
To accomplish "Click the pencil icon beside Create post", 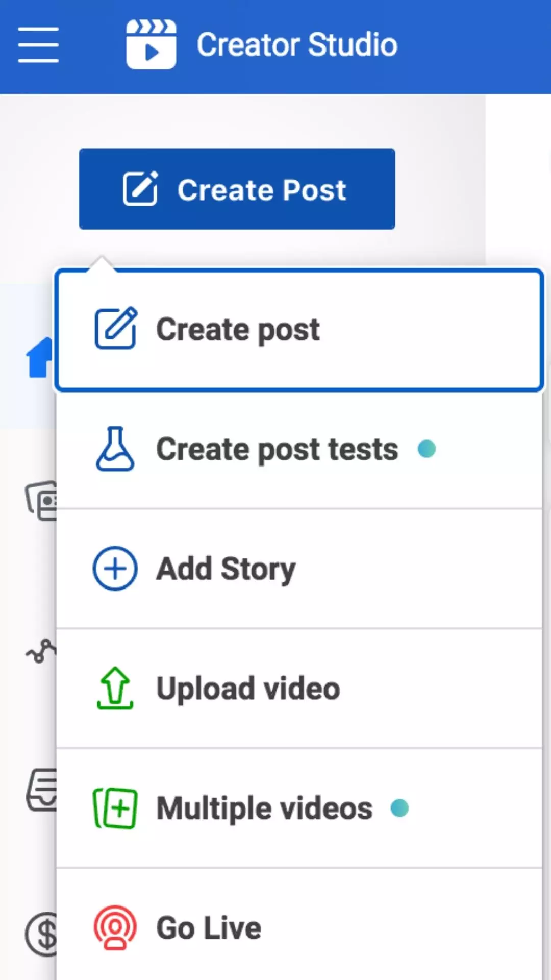I will (x=116, y=328).
